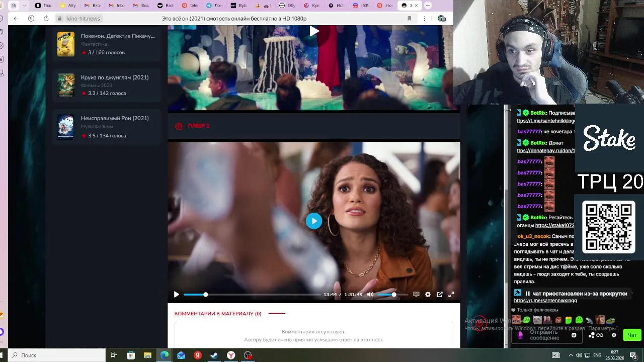Open the Mail app on the taskbar
Screen dimensions: 644x362
click(x=181, y=355)
